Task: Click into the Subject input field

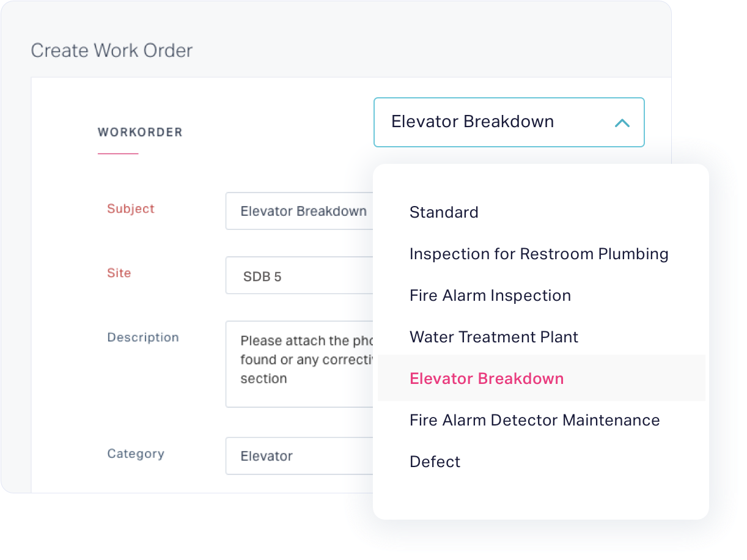Action: point(300,212)
